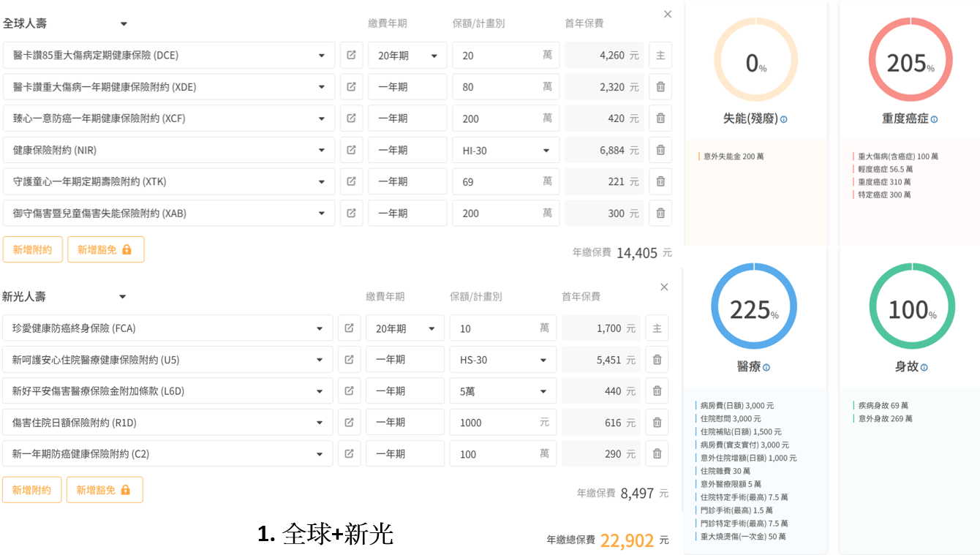
Task: Expand product selector for 傷害住院日額保險附約 (R1D)
Action: click(x=320, y=423)
